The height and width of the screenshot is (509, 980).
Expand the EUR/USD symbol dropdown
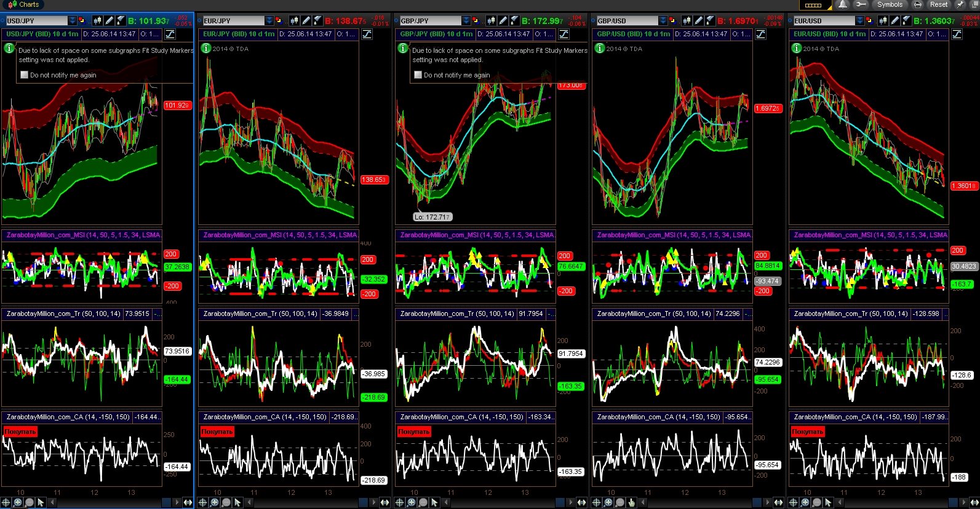[860, 21]
